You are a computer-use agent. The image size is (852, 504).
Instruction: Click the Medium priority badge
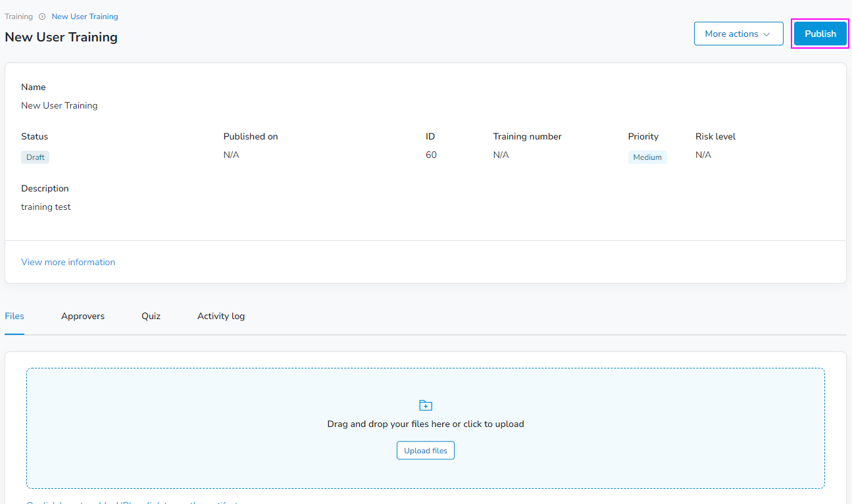[647, 157]
